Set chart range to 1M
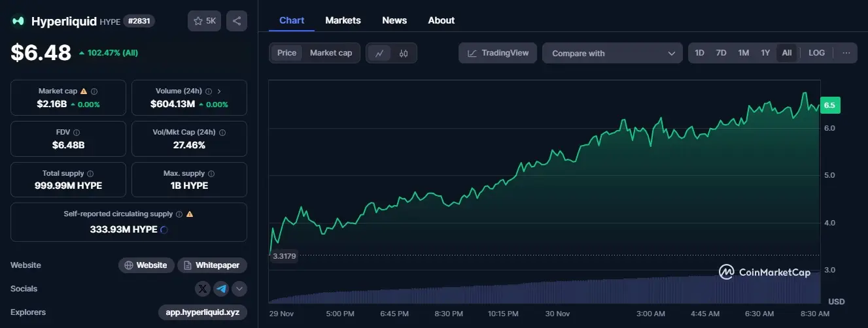868x328 pixels. click(743, 53)
